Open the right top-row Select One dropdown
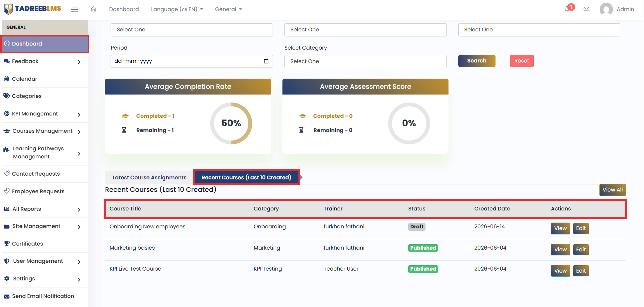The image size is (644, 307). point(539,30)
